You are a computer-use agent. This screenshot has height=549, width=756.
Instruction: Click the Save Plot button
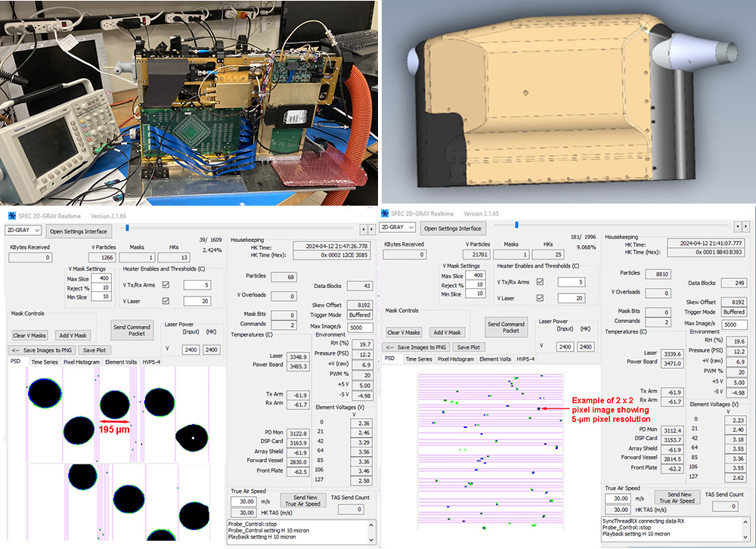point(93,349)
